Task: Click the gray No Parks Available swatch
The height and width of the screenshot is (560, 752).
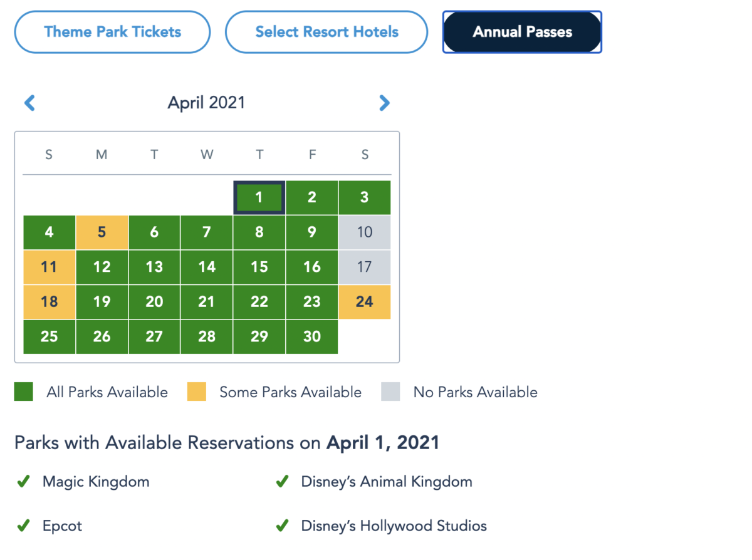Action: click(x=390, y=392)
